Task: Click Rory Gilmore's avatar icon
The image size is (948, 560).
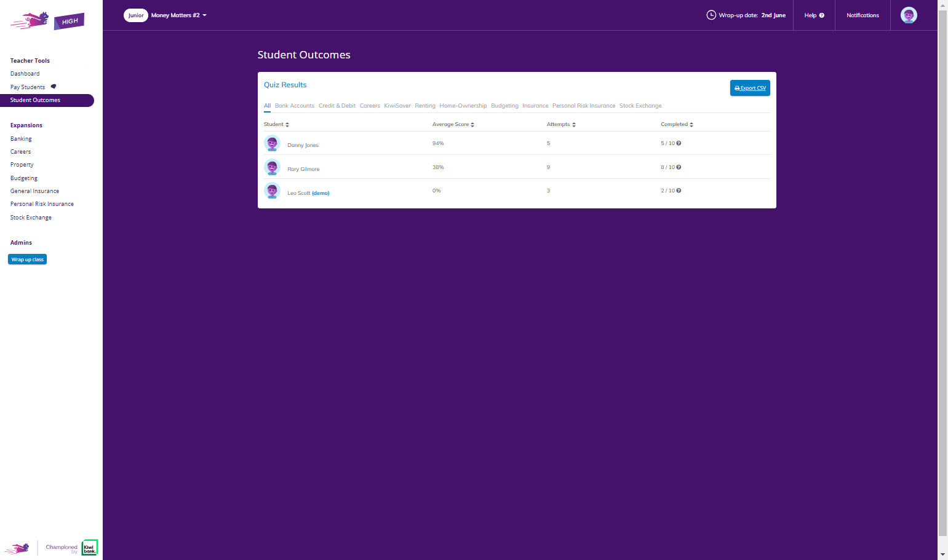Action: tap(272, 167)
